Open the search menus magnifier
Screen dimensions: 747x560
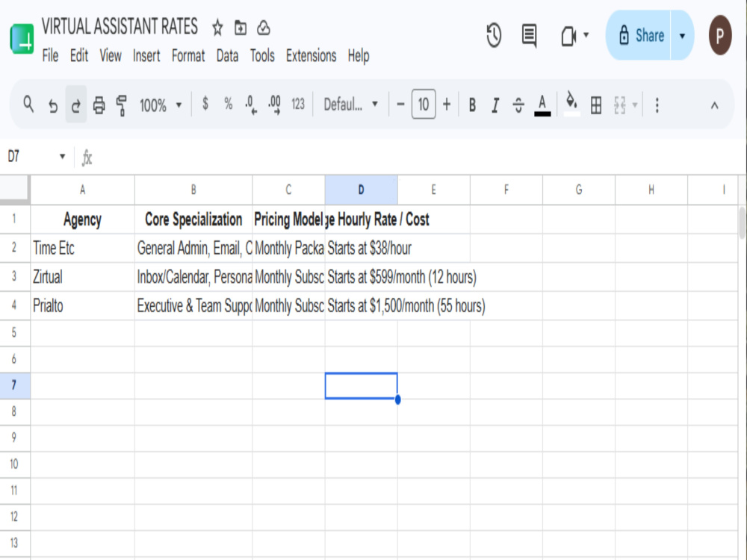click(x=28, y=105)
